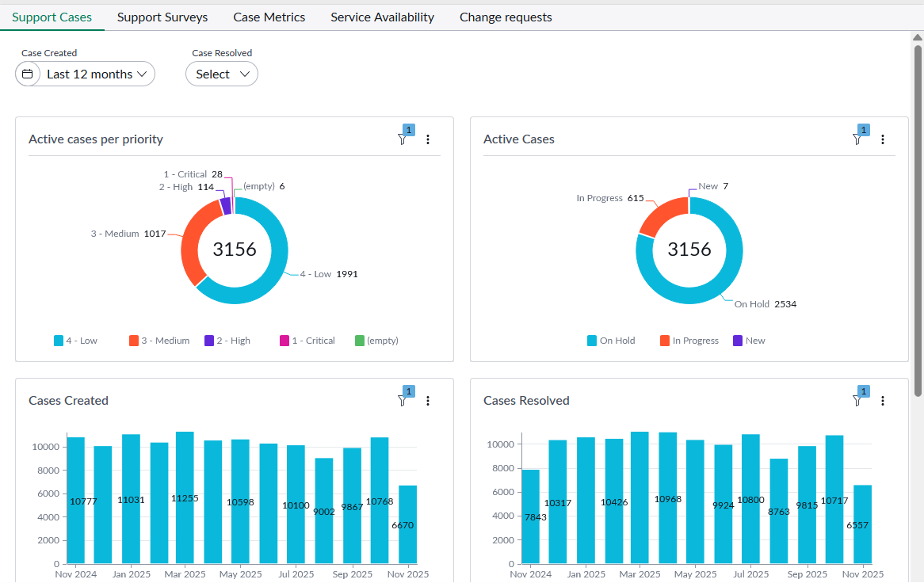924x583 pixels.
Task: Toggle 'In Progress' legend in Active Cases
Action: coord(689,341)
